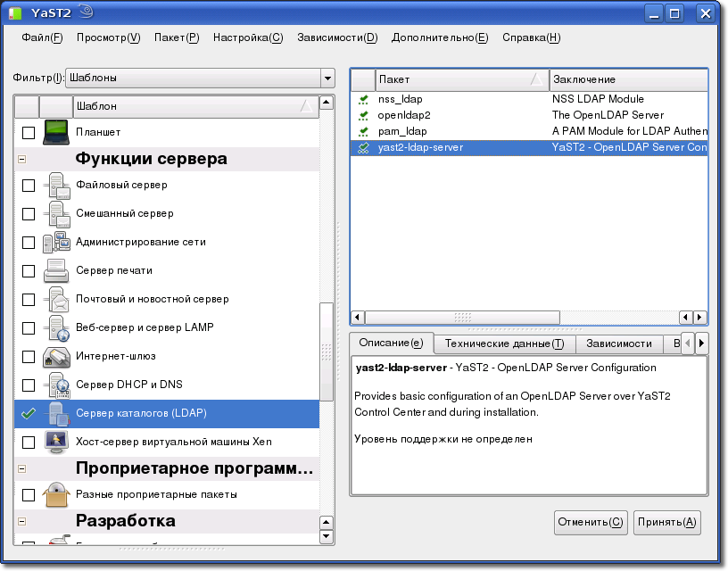Image resolution: width=728 pixels, height=571 pixels.
Task: Collapse the Проприетарное программ... group
Action: 21,469
